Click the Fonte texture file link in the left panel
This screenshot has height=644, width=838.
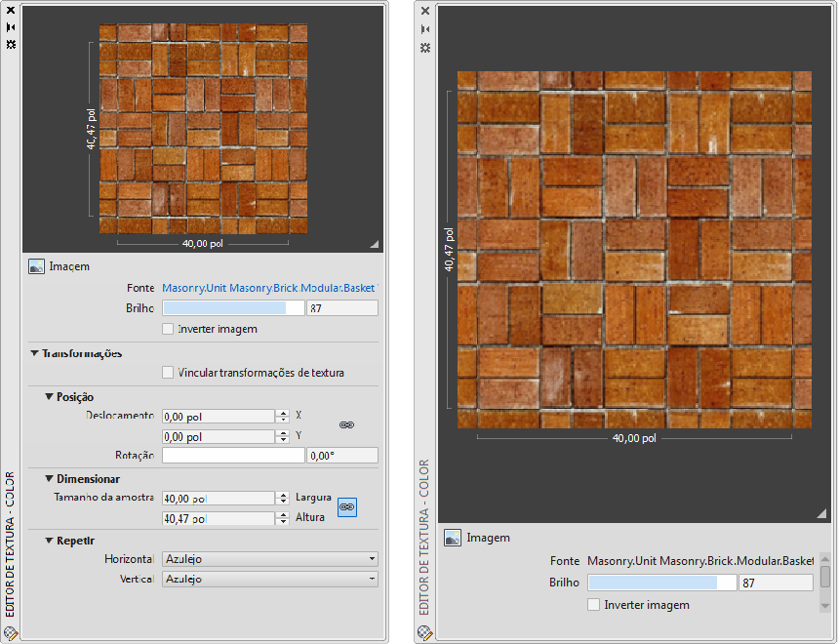pos(268,288)
